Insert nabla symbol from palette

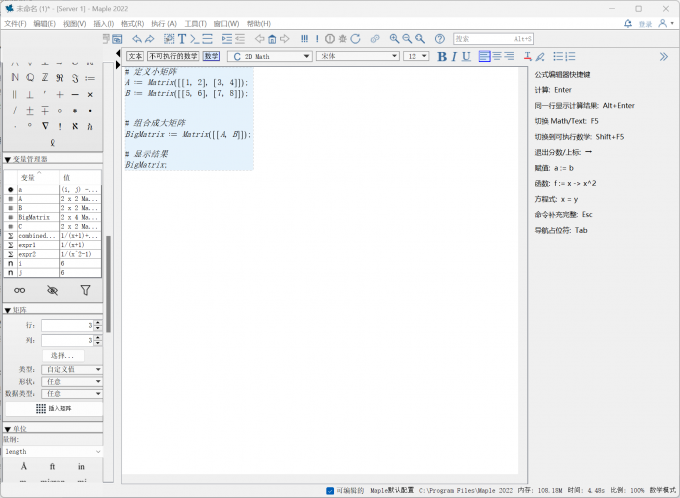[x=45, y=126]
